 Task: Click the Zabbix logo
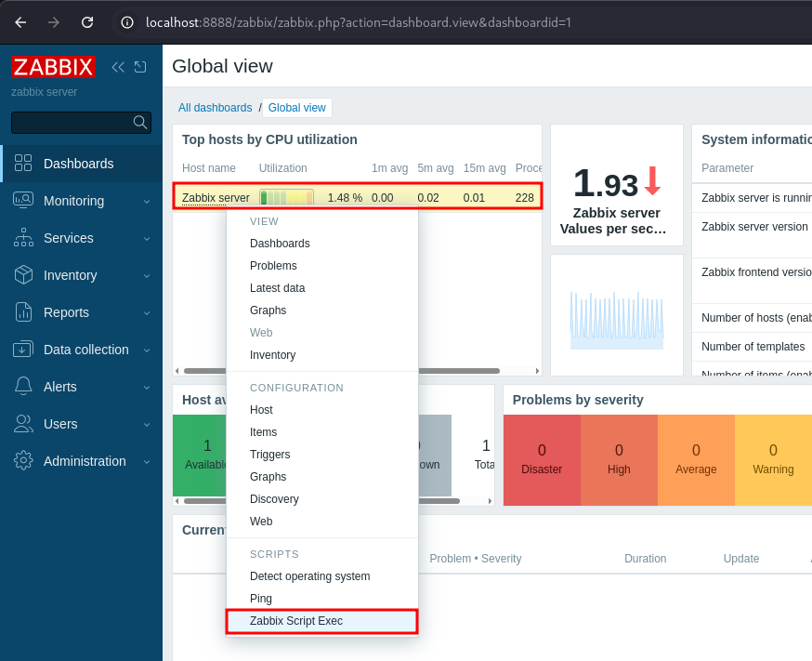point(53,67)
